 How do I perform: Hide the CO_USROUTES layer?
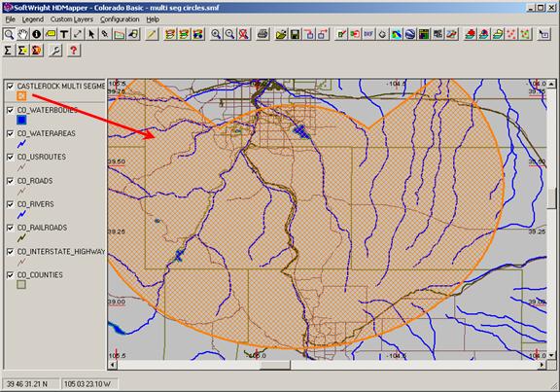click(10, 157)
